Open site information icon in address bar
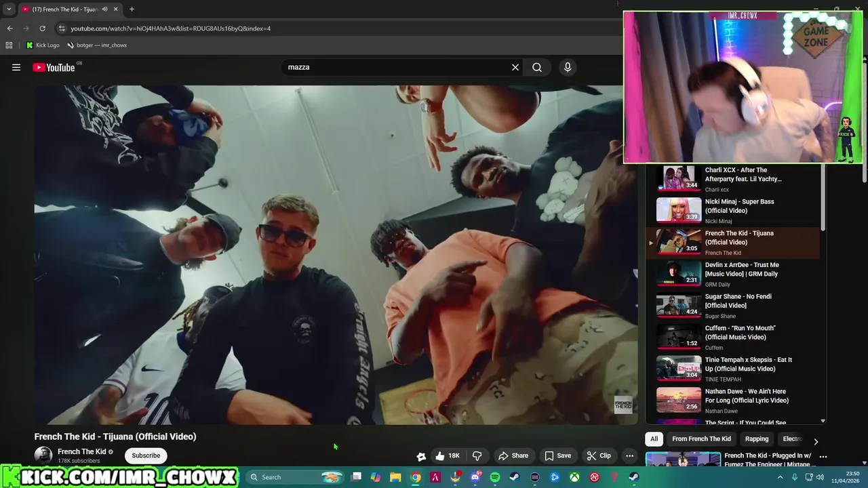Viewport: 868px width, 488px height. pos(62,28)
